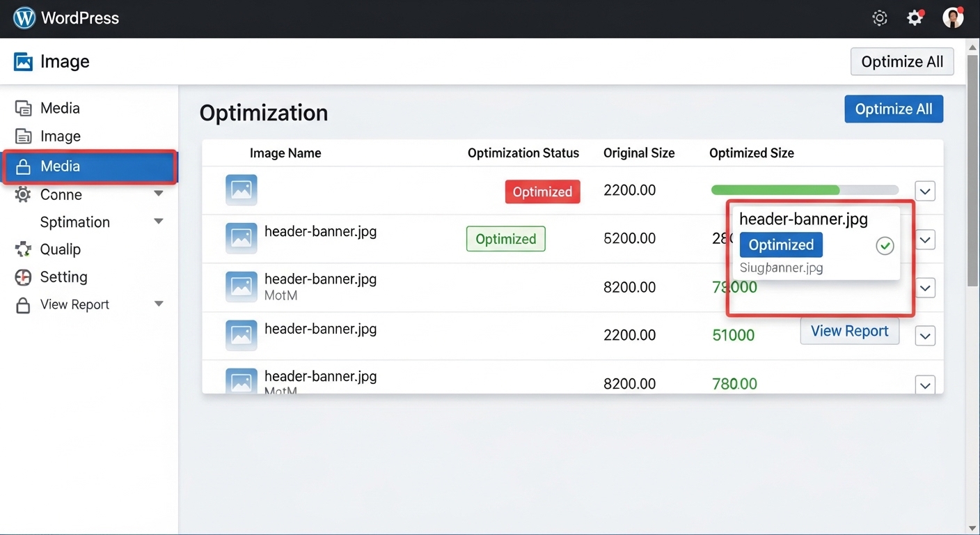Click the red Optimized status badge
The image size is (980, 535).
point(543,192)
